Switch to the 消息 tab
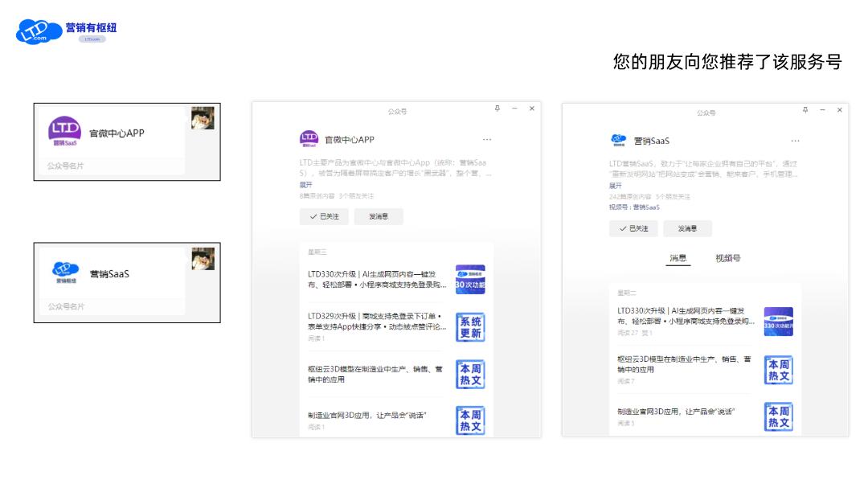The height and width of the screenshot is (488, 868). pos(678,258)
